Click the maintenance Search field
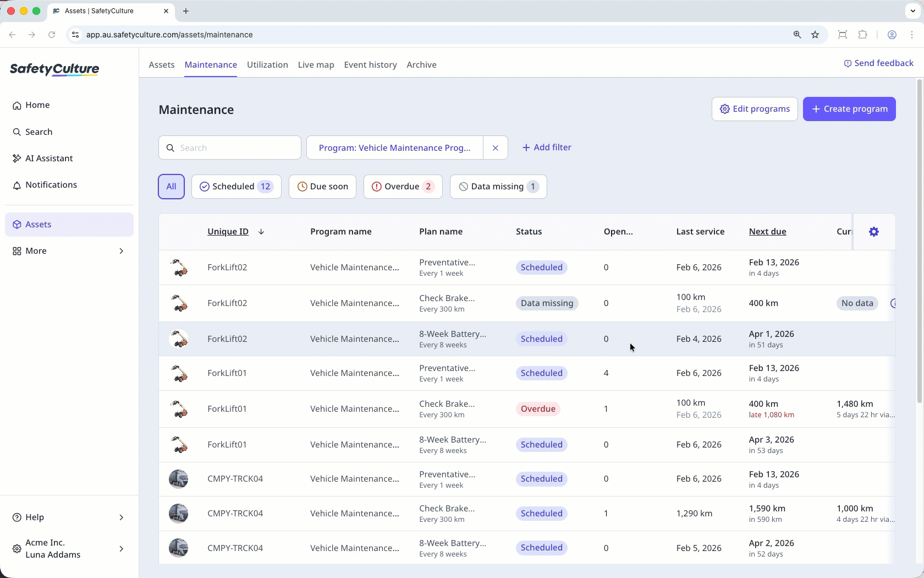This screenshot has height=578, width=924. pos(230,148)
